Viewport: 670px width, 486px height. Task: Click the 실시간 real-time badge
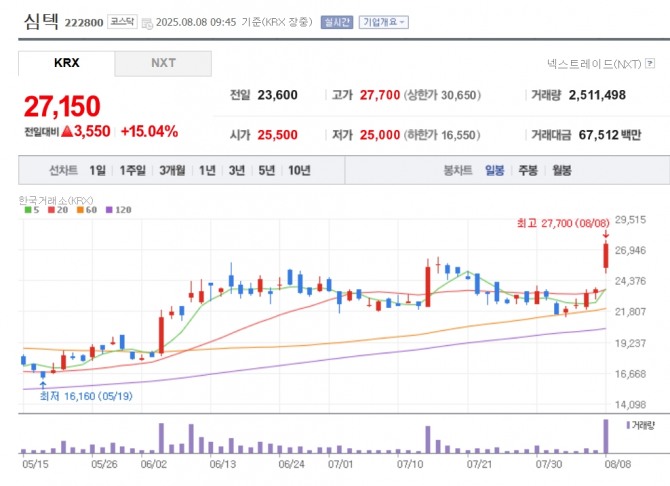coord(336,21)
